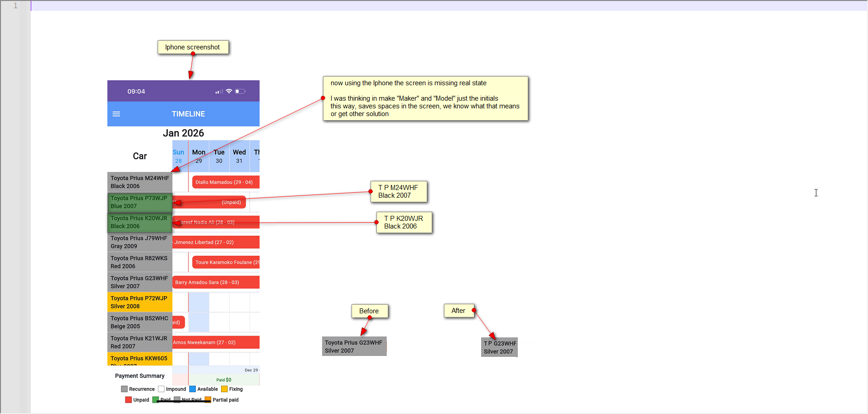Click the orange Partial paid legend box
Image resolution: width=868 pixels, height=414 pixels.
point(208,400)
